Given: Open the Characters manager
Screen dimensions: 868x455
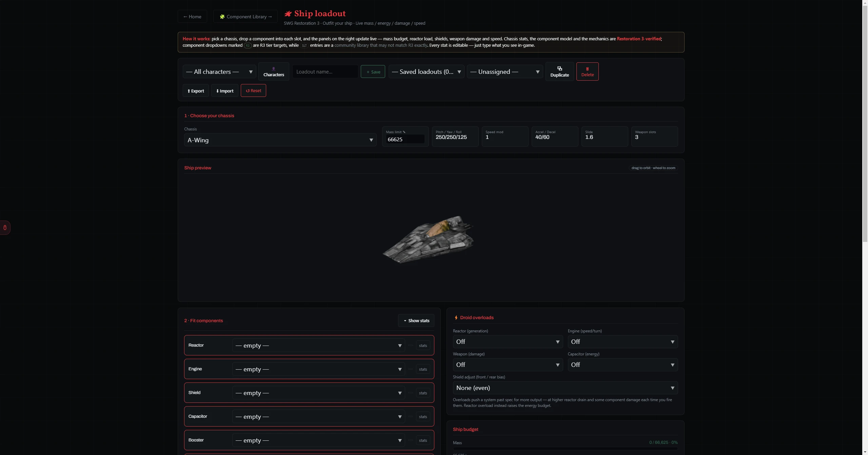Looking at the screenshot, I should (x=274, y=71).
